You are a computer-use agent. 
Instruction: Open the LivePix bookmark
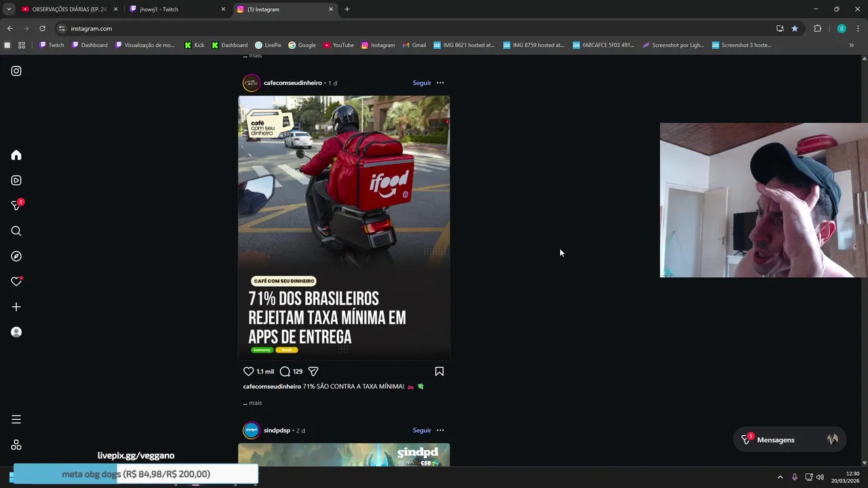point(269,45)
